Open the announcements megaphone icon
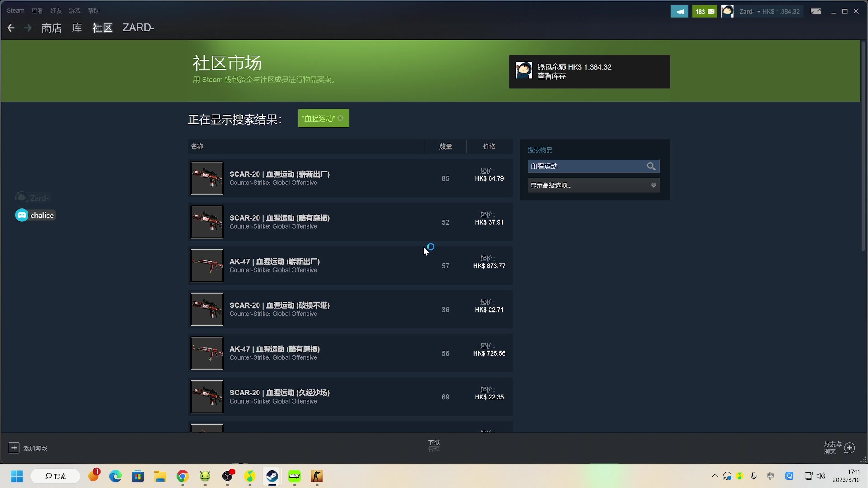 click(679, 11)
